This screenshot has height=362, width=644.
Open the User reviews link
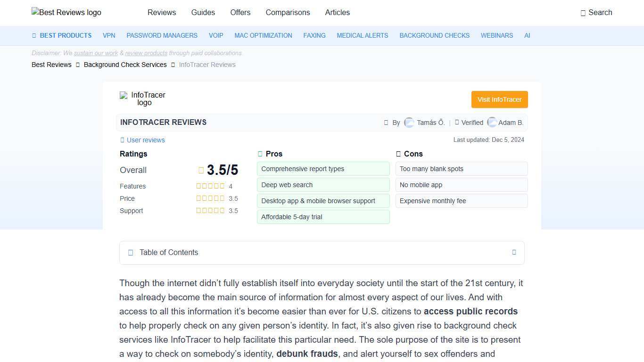[x=146, y=140]
